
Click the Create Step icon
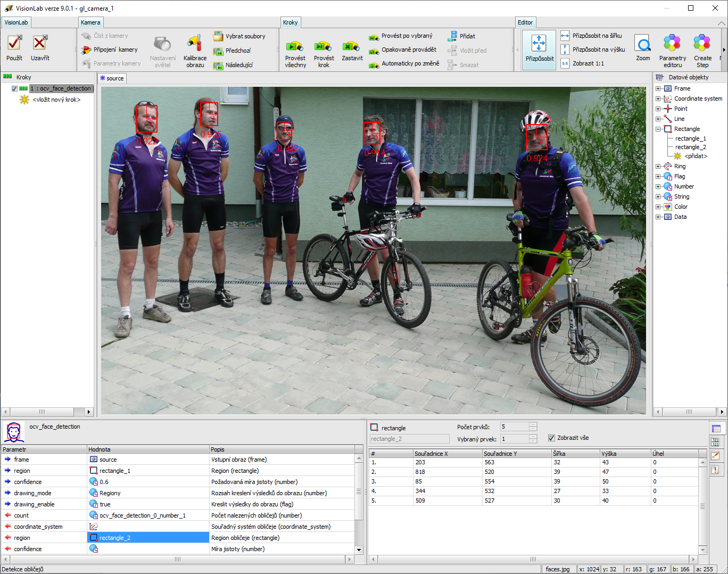(702, 44)
